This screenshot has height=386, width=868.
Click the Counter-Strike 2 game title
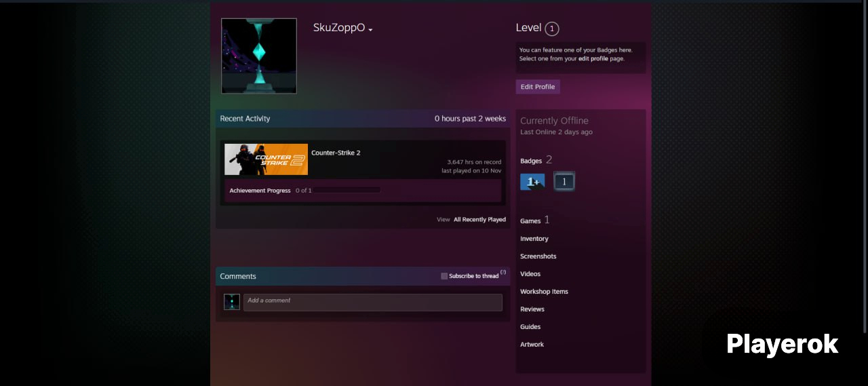click(x=336, y=153)
